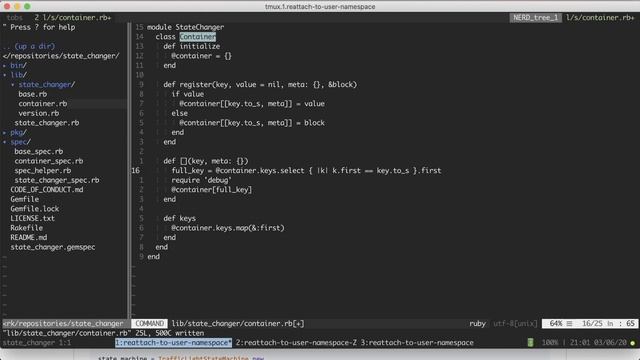The width and height of the screenshot is (640, 360).
Task: Click the 'Press ? for help' hint
Action: pyautogui.click(x=39, y=27)
